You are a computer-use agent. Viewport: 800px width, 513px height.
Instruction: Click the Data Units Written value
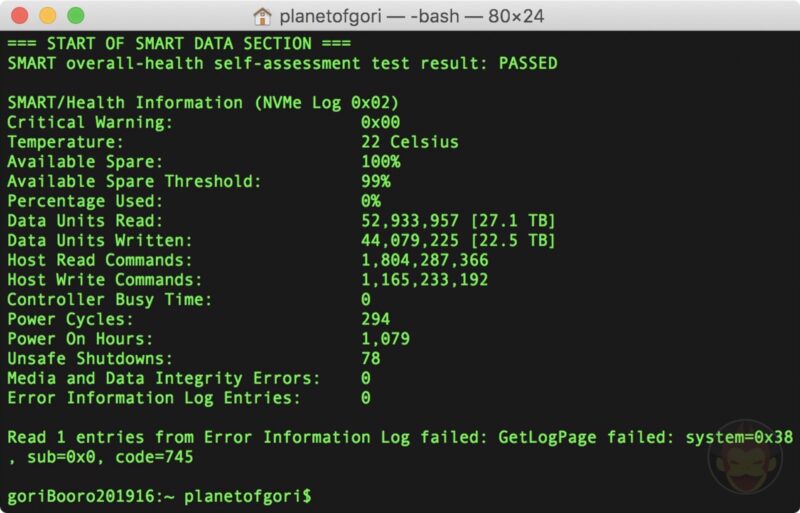click(x=458, y=240)
